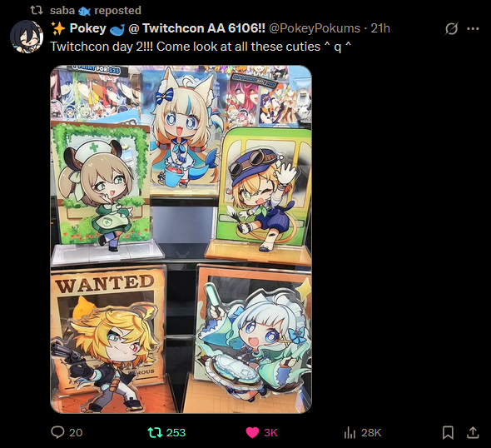The height and width of the screenshot is (448, 491).
Task: Click the 21h timestamp
Action: pyautogui.click(x=380, y=28)
